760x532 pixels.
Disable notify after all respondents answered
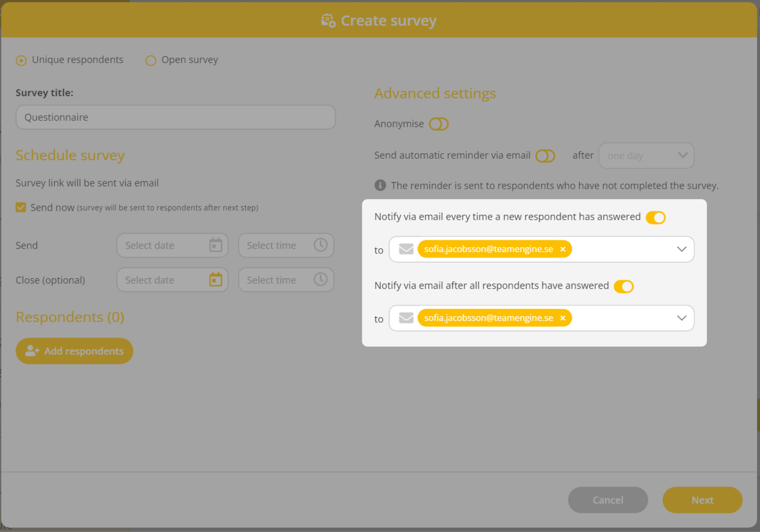pos(624,286)
